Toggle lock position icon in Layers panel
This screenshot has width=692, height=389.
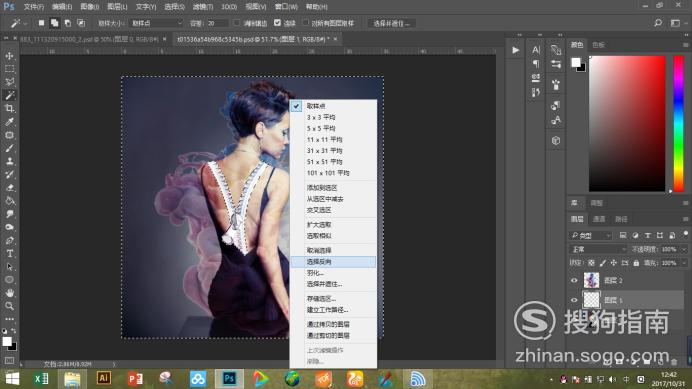point(613,263)
